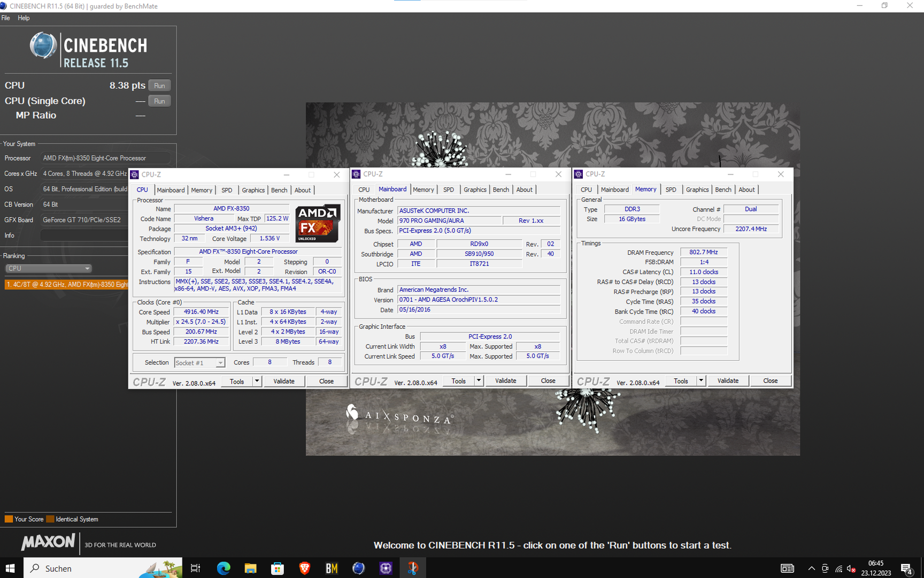Click Close button in Mainboard CPU-Z window
This screenshot has height=578, width=924.
tap(548, 381)
